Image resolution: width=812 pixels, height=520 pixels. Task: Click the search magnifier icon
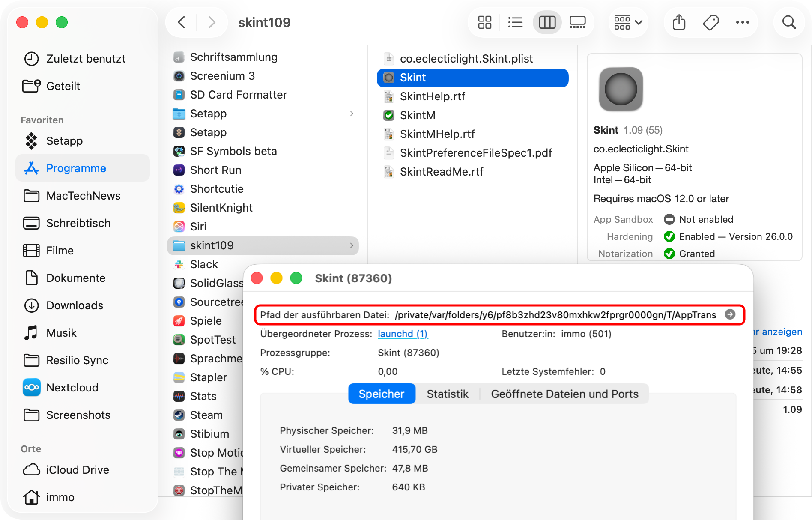pyautogui.click(x=789, y=22)
